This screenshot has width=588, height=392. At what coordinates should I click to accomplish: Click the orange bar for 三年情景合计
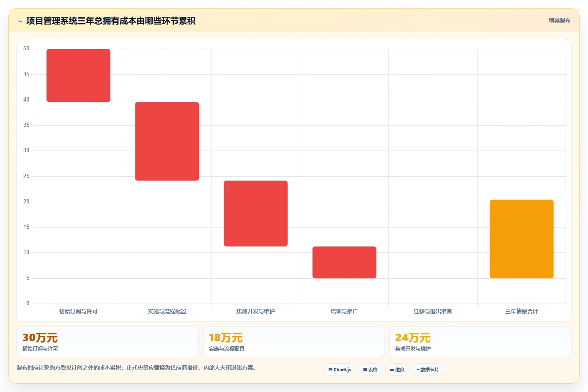point(522,239)
